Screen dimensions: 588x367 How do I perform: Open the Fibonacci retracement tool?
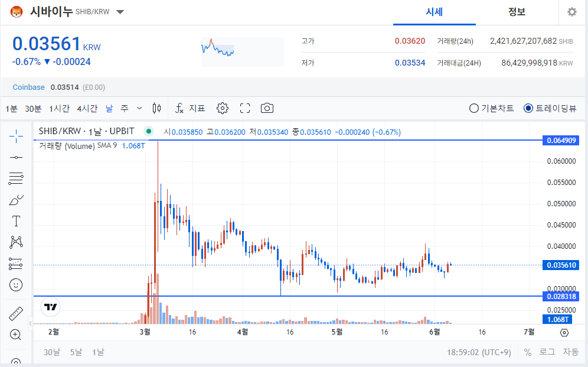16,178
